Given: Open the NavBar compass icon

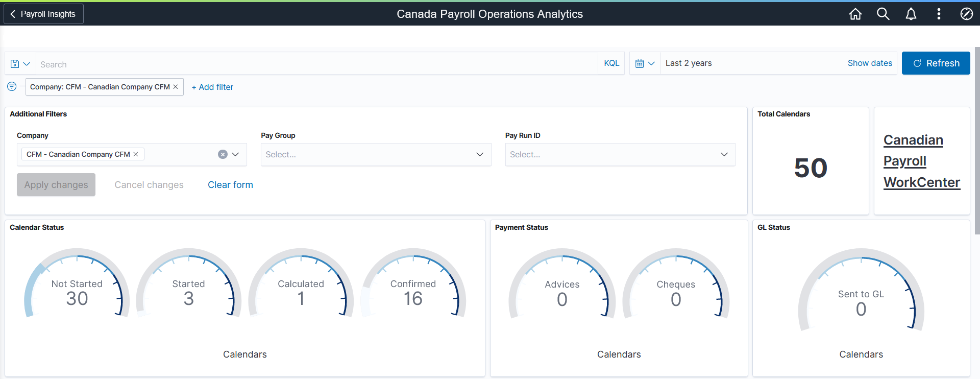Looking at the screenshot, I should [x=966, y=14].
